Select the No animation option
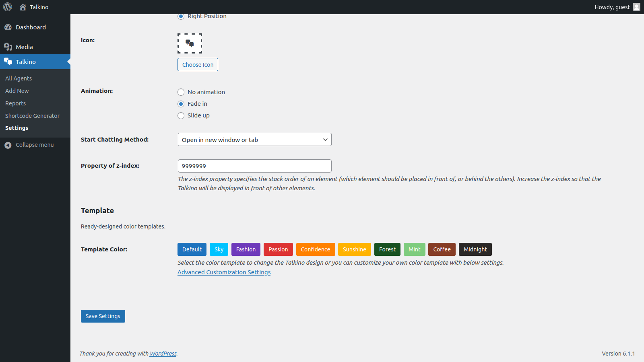Image resolution: width=644 pixels, height=362 pixels. [181, 92]
